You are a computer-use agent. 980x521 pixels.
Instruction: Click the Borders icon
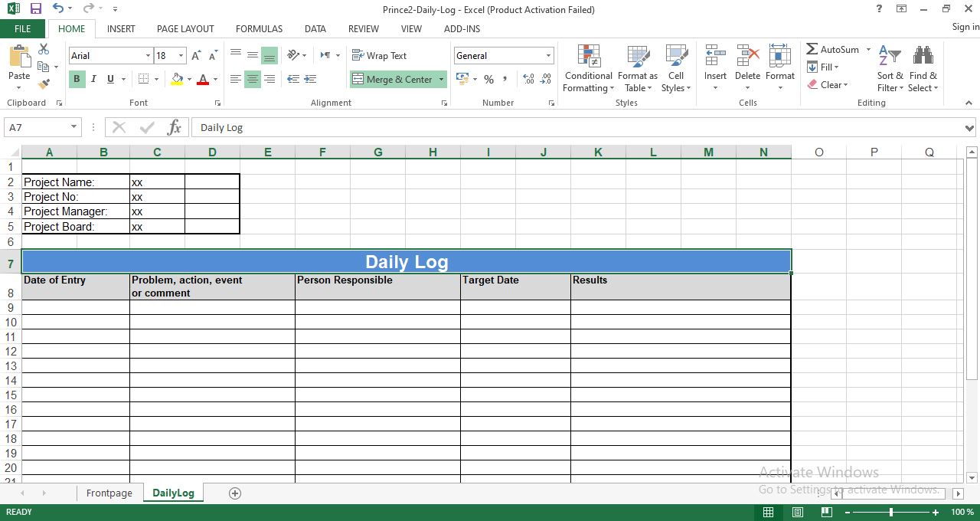(x=143, y=79)
